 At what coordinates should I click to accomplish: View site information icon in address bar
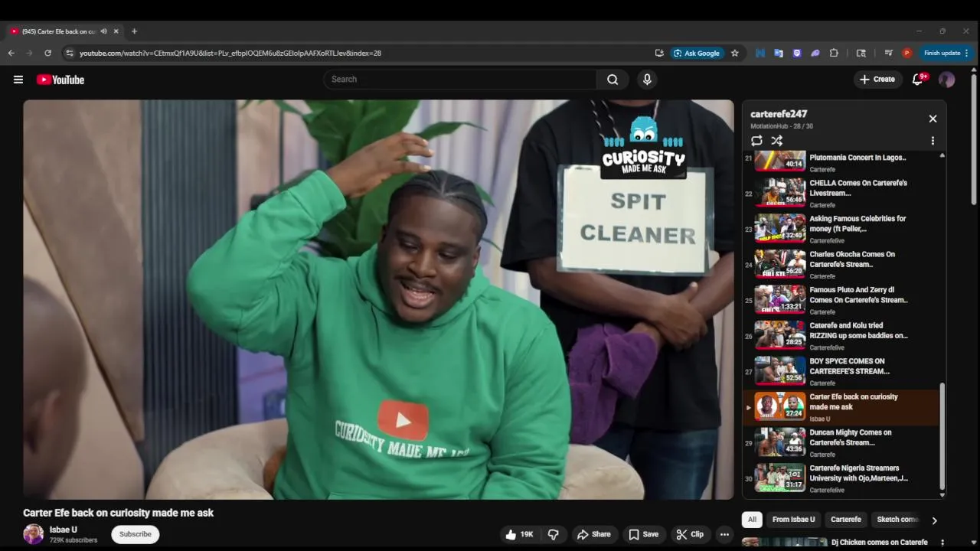click(70, 53)
